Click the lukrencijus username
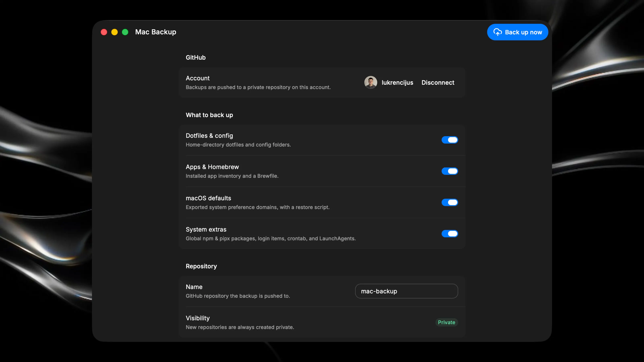This screenshot has width=644, height=362. click(x=397, y=82)
